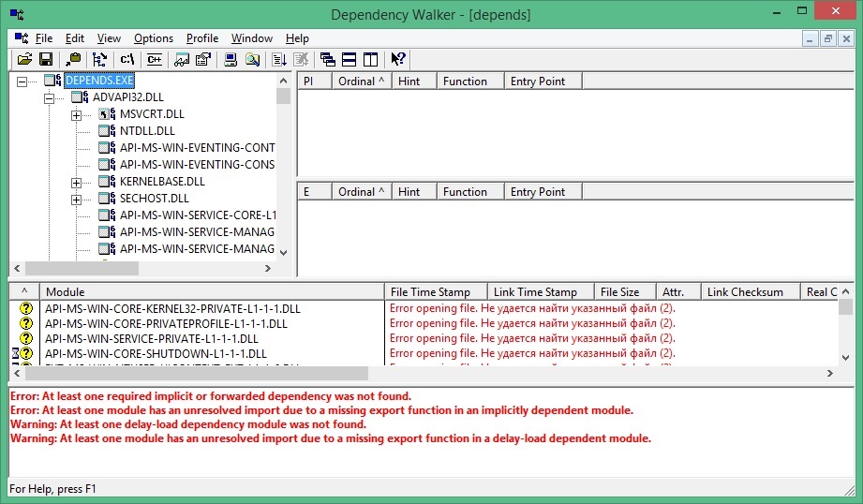Expand the MSVCRT.DLL tree node
863x504 pixels.
(x=77, y=114)
